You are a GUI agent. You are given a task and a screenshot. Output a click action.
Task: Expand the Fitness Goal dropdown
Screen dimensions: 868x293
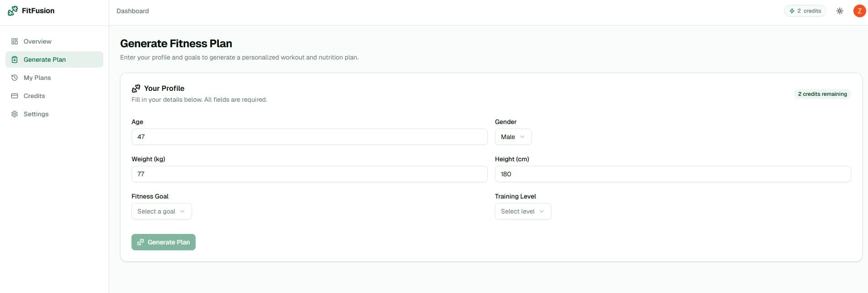coord(161,211)
